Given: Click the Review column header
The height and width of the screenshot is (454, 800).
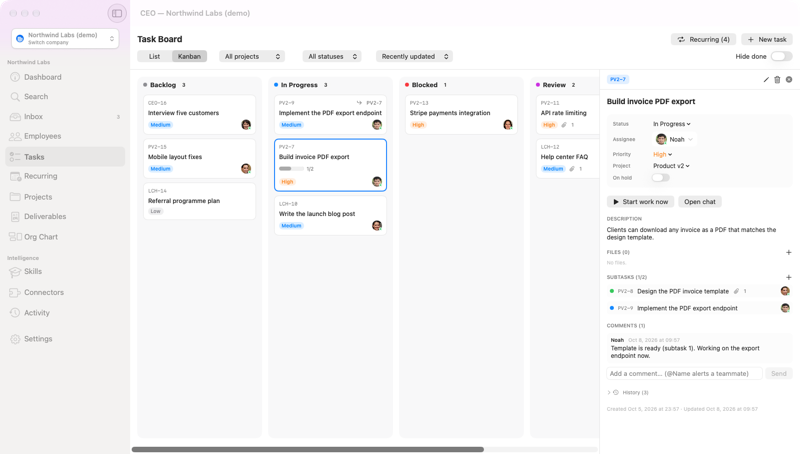Looking at the screenshot, I should click(556, 85).
